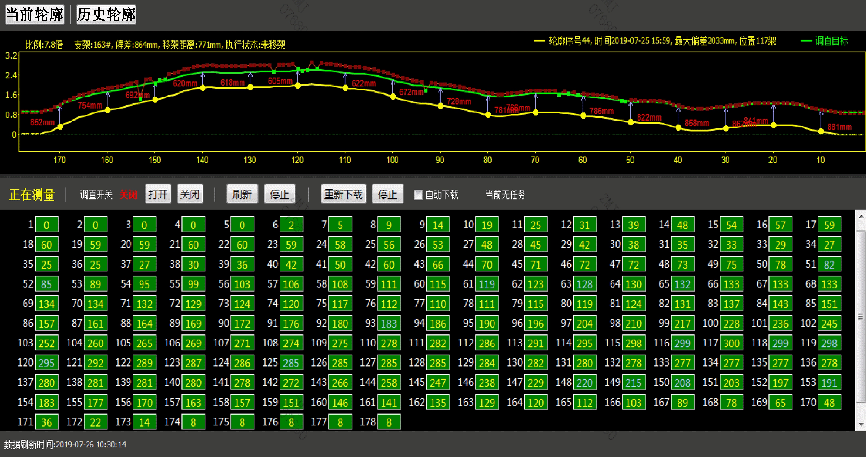Stop the download via right 停止 button

coord(388,194)
